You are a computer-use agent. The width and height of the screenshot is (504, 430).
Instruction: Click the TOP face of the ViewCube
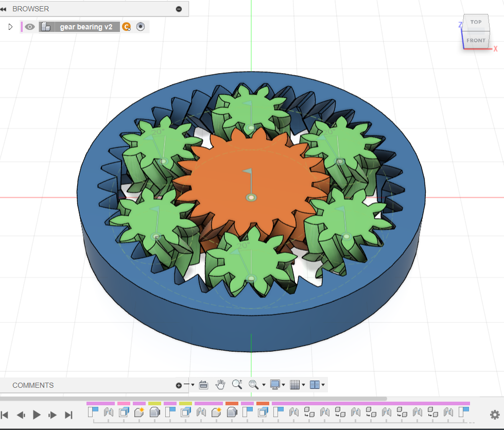tap(476, 22)
